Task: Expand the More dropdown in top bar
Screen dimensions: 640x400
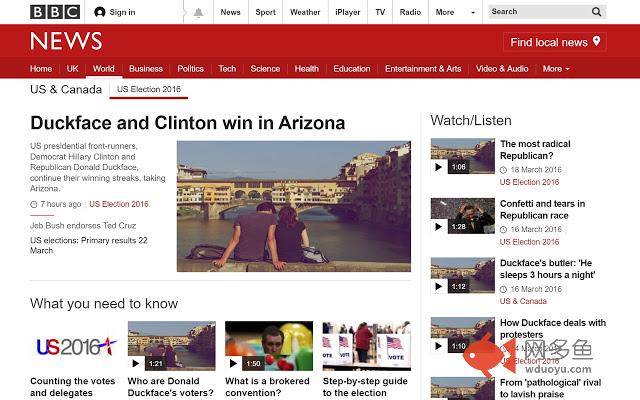Action: 473,13
